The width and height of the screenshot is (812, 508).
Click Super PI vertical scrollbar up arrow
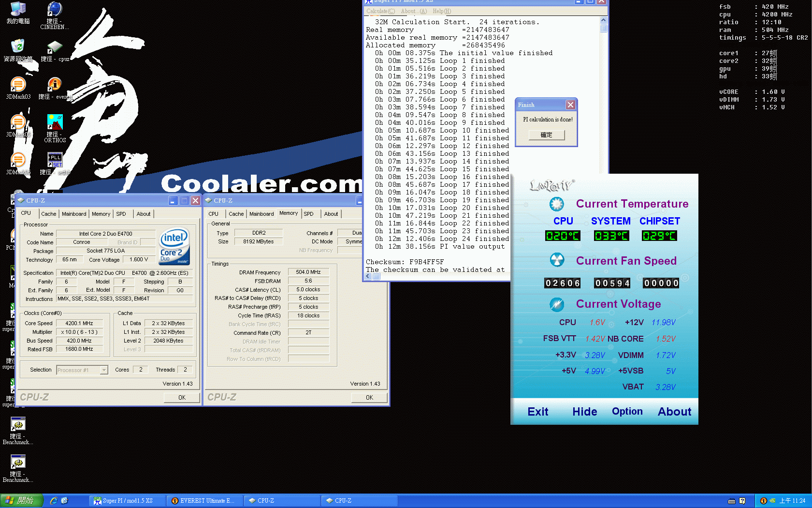pos(603,20)
